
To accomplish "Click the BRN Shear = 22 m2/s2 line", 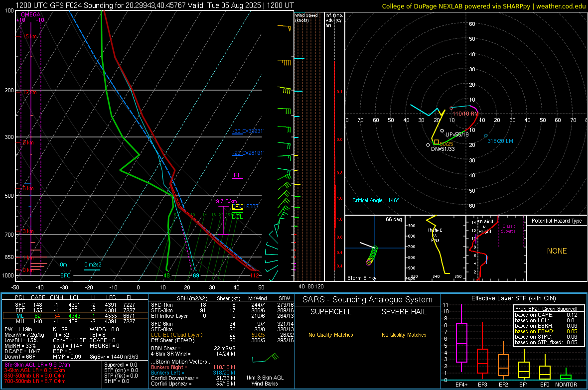I will (193, 348).
